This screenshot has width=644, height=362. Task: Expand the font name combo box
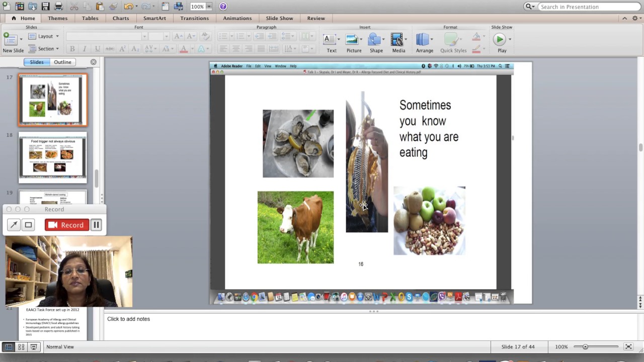(144, 36)
